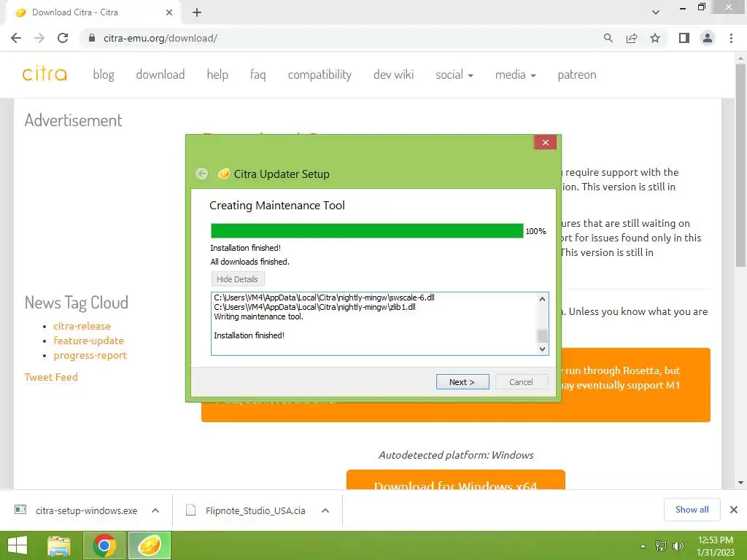Open a new tab with the plus button
This screenshot has width=747, height=560.
tap(197, 12)
